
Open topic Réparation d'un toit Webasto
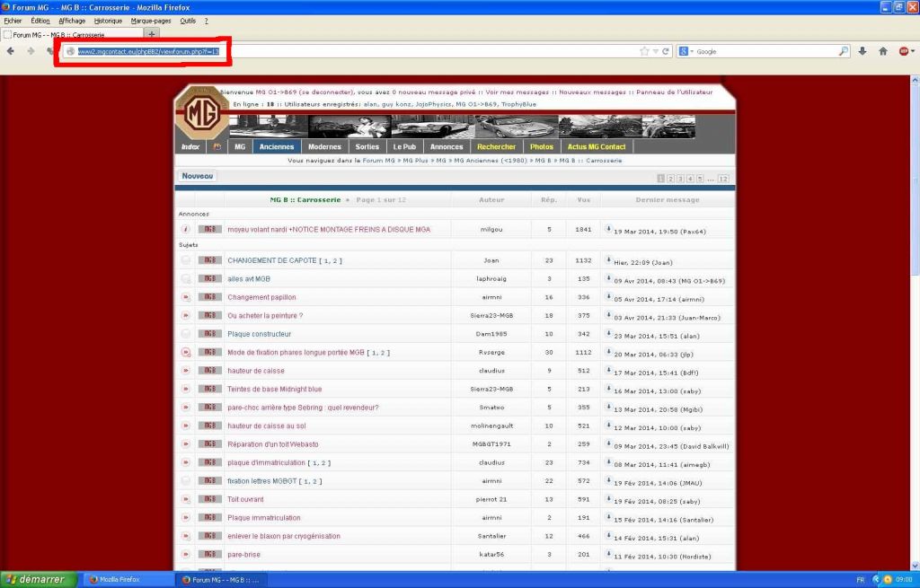[x=273, y=444]
